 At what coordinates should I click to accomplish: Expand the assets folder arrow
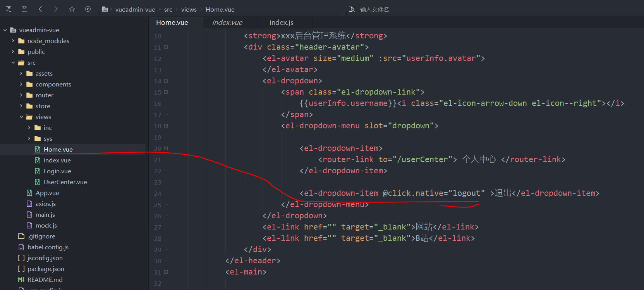point(21,73)
